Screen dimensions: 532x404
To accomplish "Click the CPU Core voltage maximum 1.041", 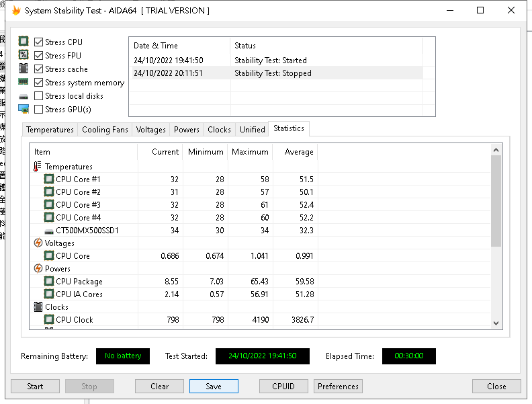I will (259, 256).
